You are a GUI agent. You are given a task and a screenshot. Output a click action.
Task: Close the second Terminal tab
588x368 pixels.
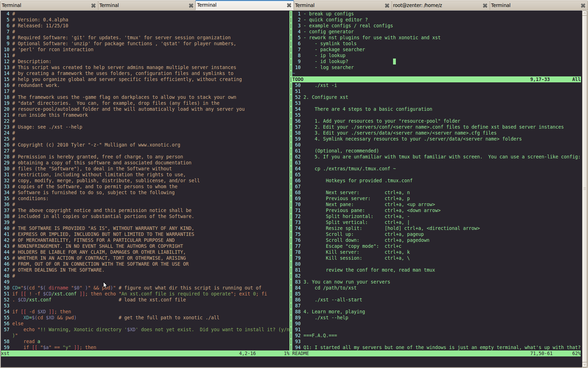(x=191, y=6)
